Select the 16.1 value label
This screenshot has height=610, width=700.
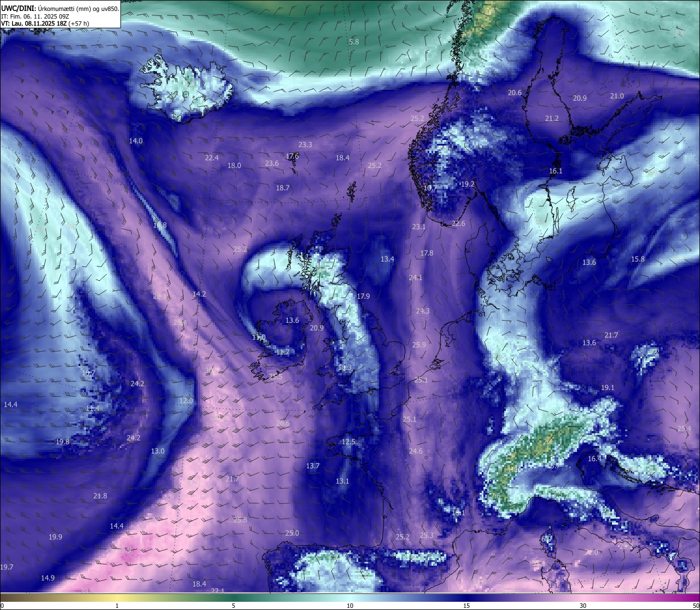556,171
